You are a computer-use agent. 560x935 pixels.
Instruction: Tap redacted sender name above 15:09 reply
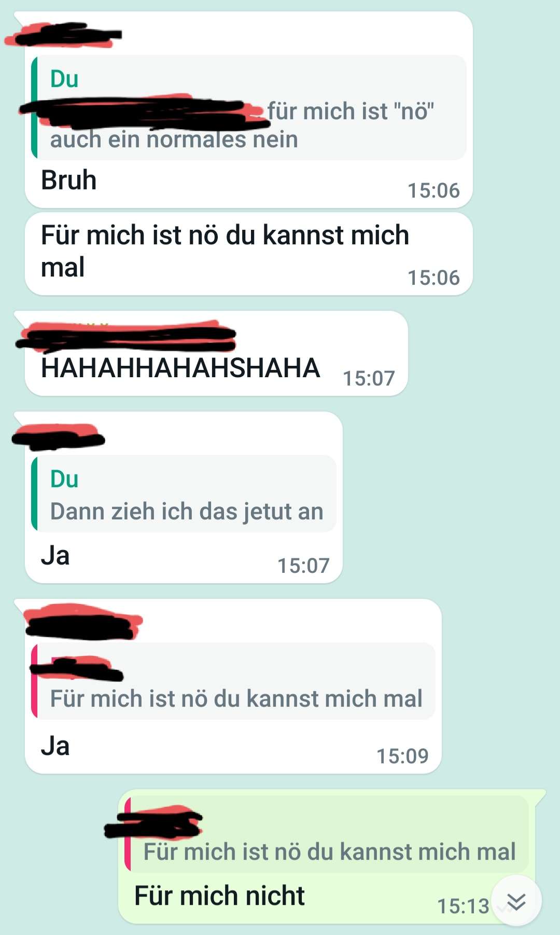tap(83, 621)
